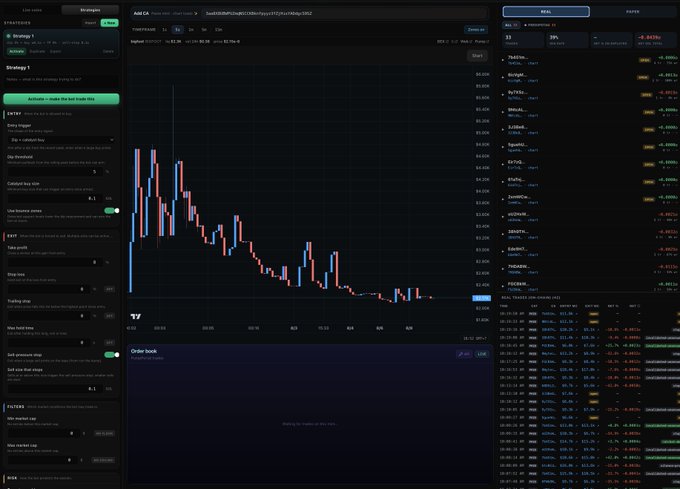Screen dimensions: 680x489
Task: Switch to the Strategies tab
Action: click(90, 10)
